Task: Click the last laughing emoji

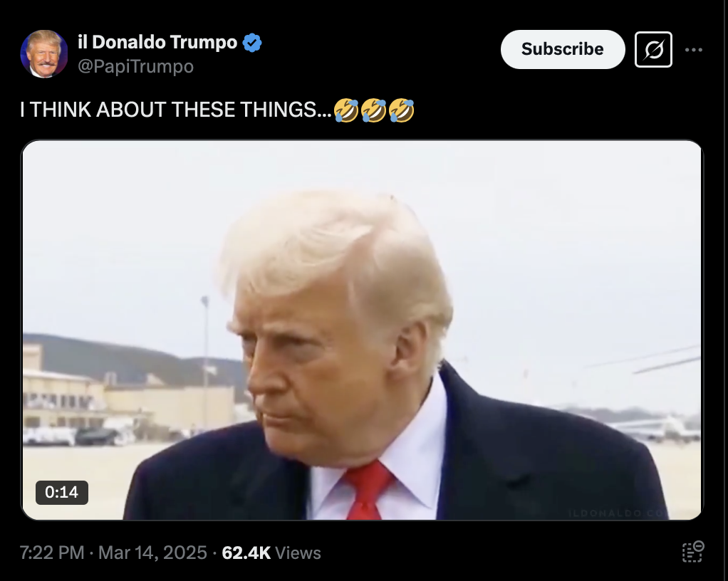Action: pos(401,110)
